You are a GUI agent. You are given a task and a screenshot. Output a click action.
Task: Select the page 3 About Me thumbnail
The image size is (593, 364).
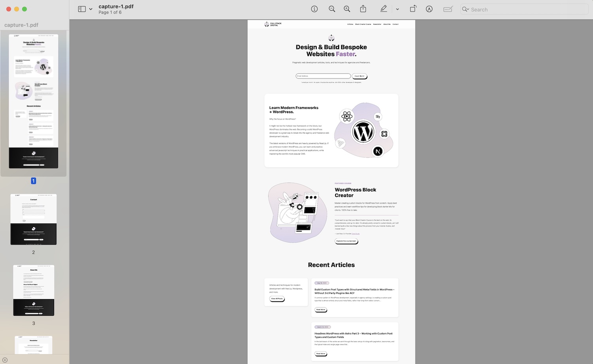[x=34, y=290]
